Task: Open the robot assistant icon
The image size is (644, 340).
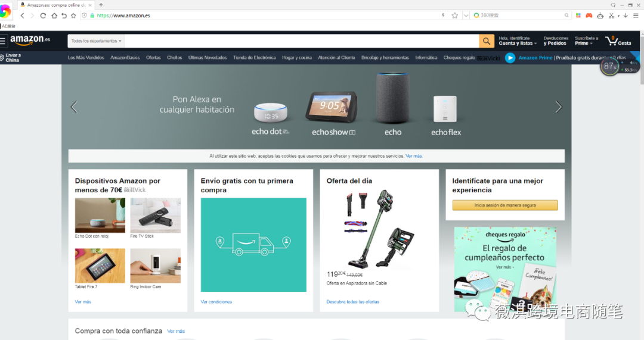Action: tap(600, 15)
